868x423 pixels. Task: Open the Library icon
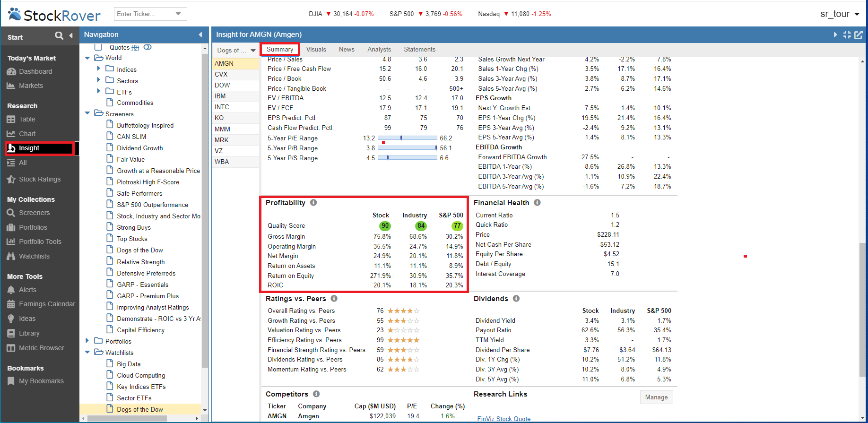pos(11,333)
